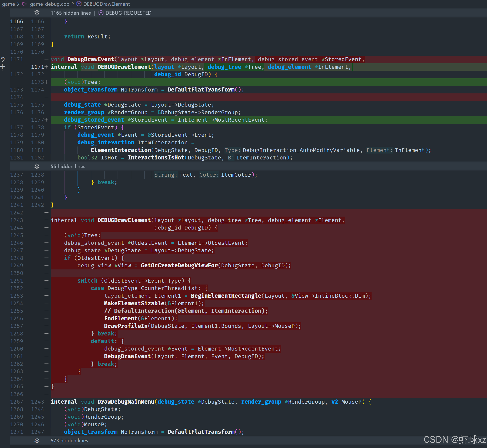The height and width of the screenshot is (448, 487).
Task: Click the cube symbol icon before DEBUGDrawElement
Action: 79,4
